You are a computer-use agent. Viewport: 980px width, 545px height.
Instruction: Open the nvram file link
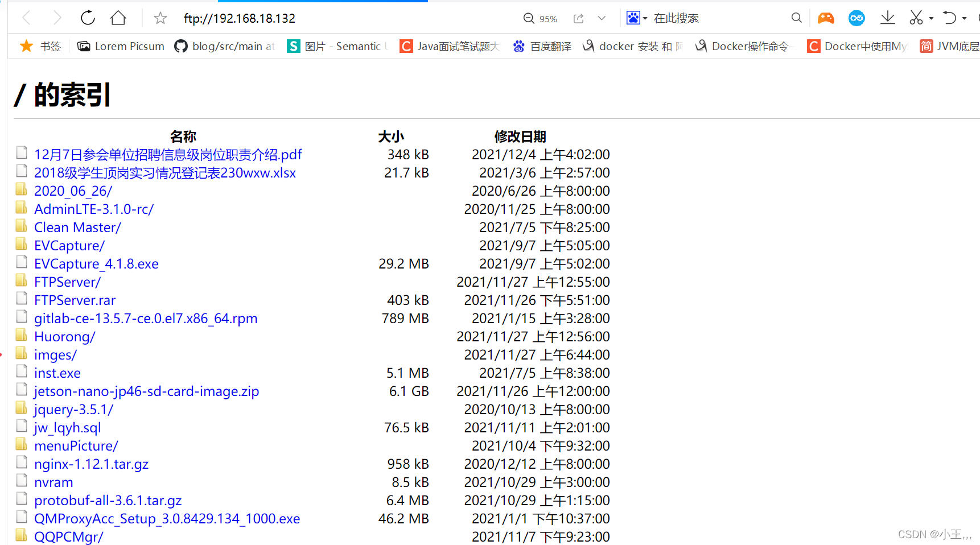pos(53,482)
